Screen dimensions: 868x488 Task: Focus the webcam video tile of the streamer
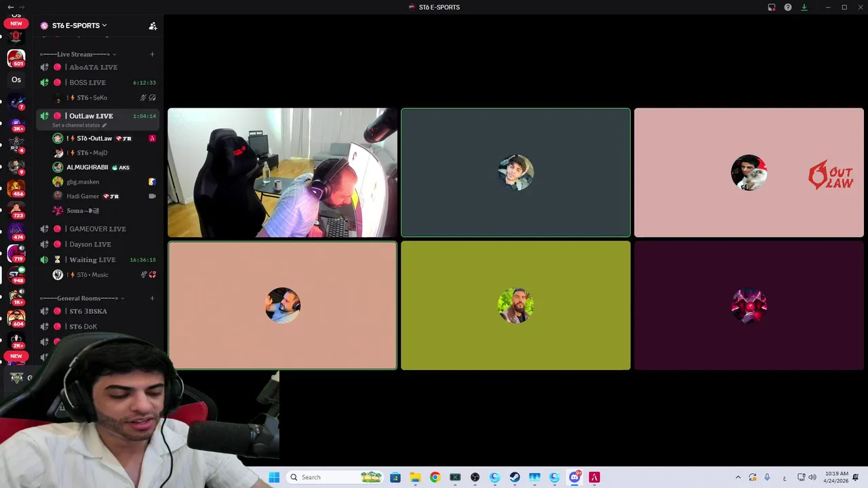tap(282, 173)
